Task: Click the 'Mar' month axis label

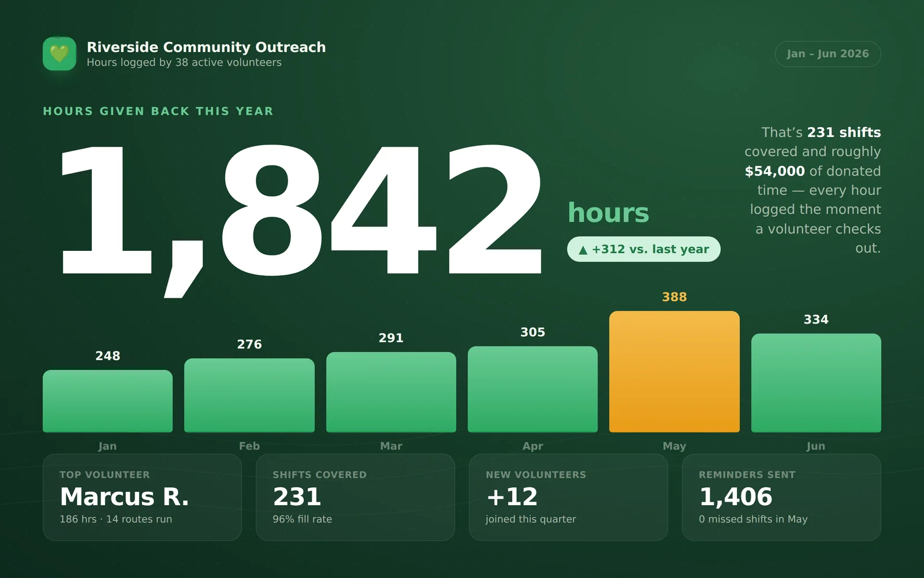Action: (391, 446)
